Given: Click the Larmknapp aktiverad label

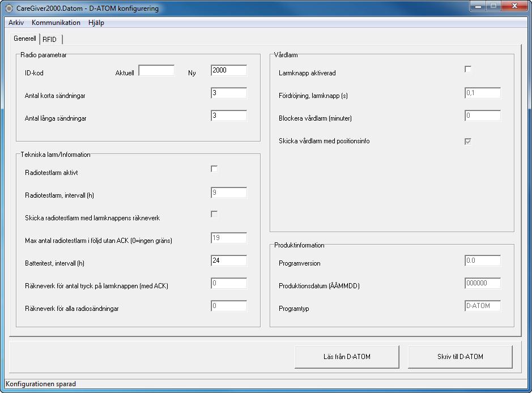Looking at the screenshot, I should point(307,73).
